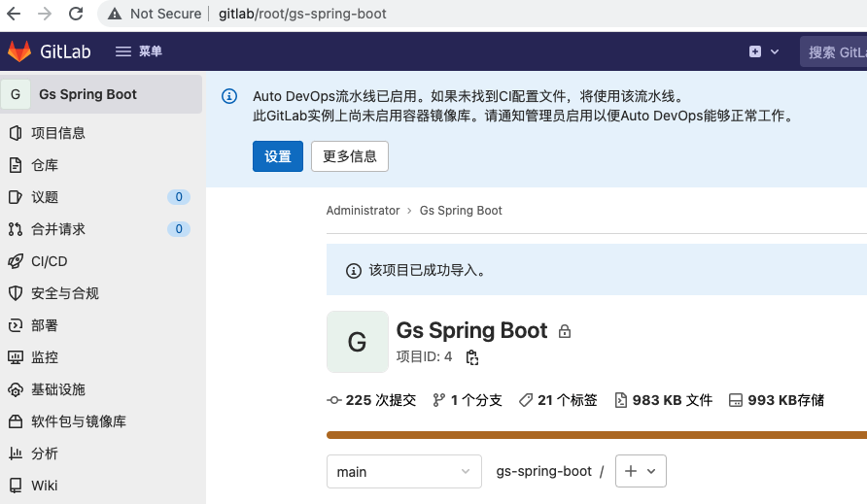Click the 议题 count badge 0
Image resolution: width=867 pixels, height=504 pixels.
179,197
